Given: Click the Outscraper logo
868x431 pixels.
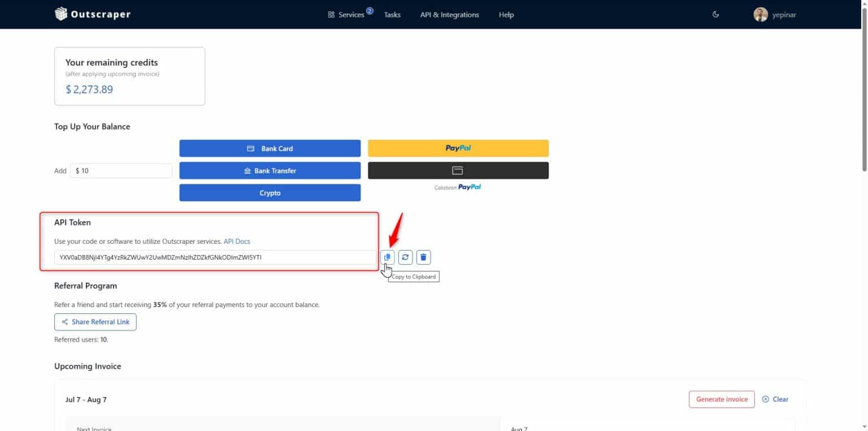Looking at the screenshot, I should pos(93,15).
